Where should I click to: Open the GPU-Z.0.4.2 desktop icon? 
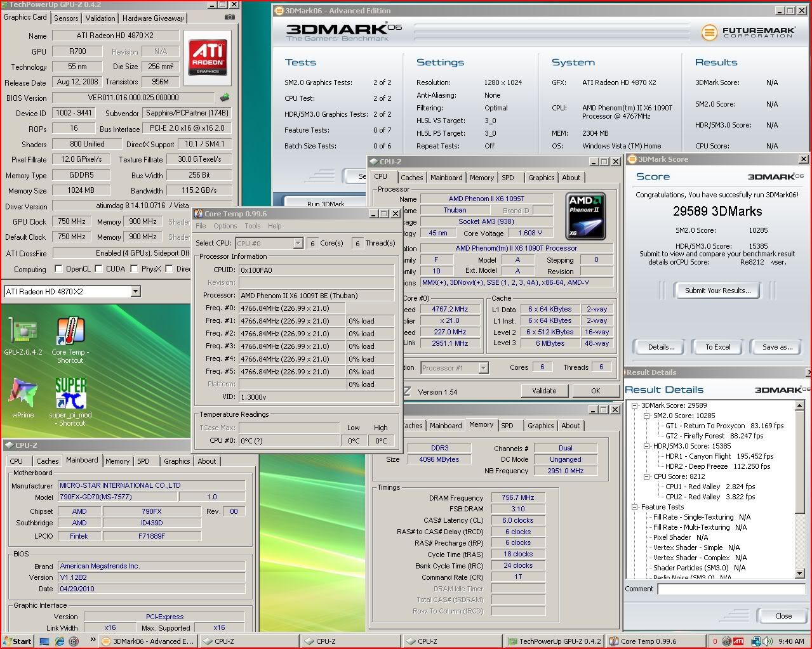[23, 337]
